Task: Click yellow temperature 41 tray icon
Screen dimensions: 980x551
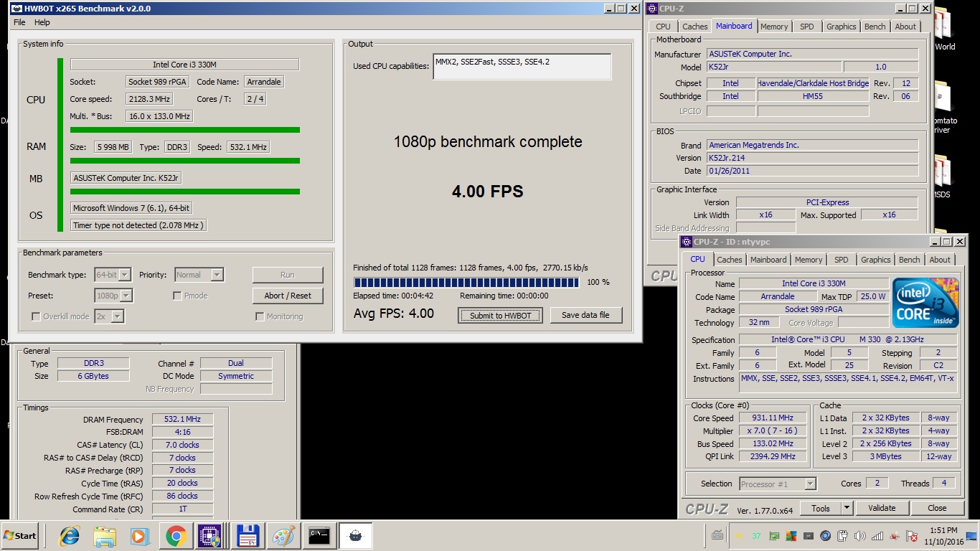Action: (x=739, y=536)
